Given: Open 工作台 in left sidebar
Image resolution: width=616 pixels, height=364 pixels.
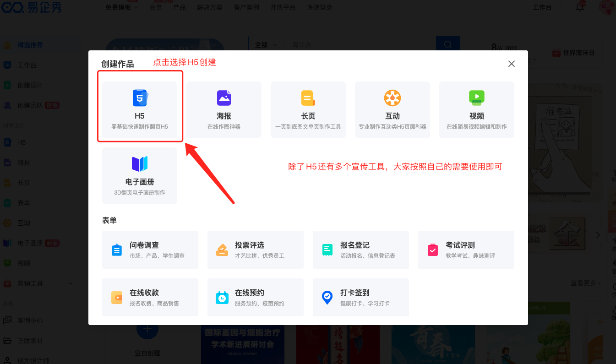Looking at the screenshot, I should click(27, 65).
